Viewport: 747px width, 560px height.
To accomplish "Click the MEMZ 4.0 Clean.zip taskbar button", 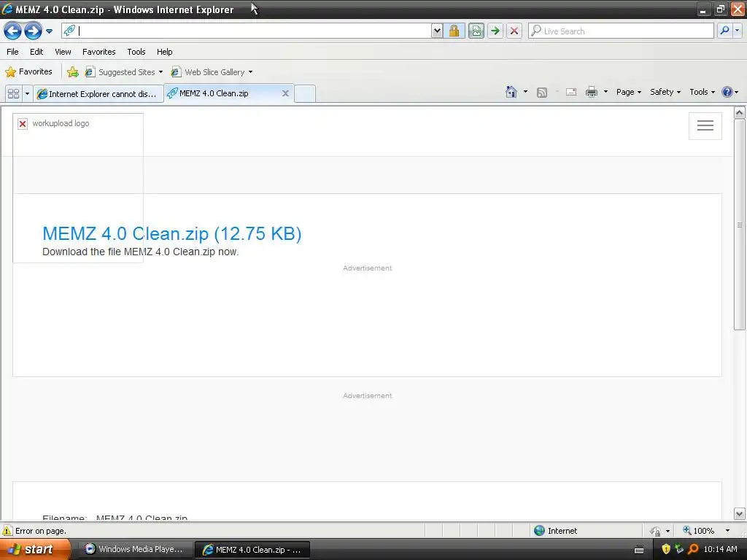I will coord(252,550).
